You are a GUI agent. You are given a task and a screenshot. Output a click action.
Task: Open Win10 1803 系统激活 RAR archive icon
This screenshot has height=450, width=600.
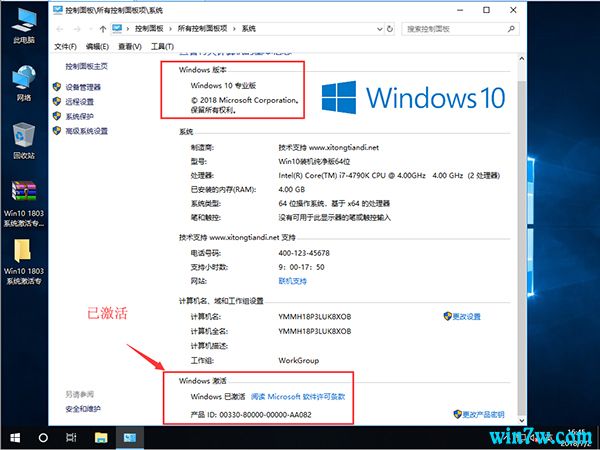(24, 204)
